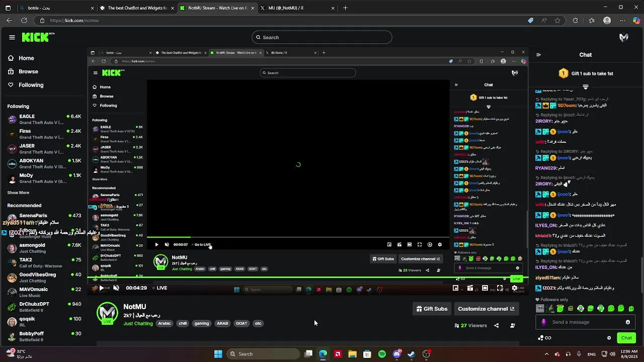Click the purple microphone icon in message box

pyautogui.click(x=544, y=322)
